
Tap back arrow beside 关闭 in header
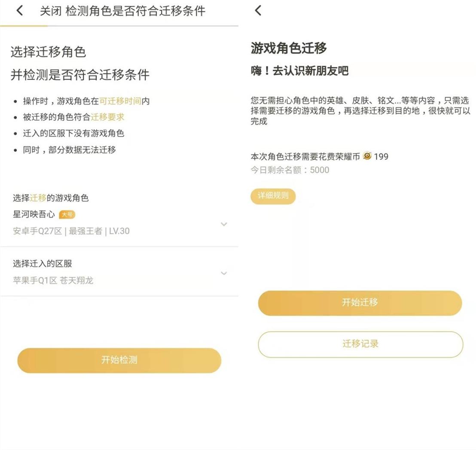(20, 11)
